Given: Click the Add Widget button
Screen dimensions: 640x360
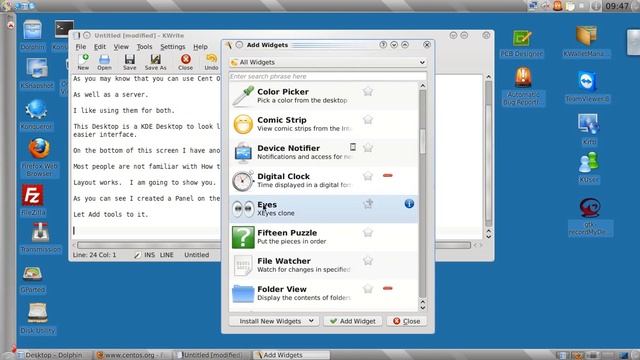Looking at the screenshot, I should click(353, 321).
